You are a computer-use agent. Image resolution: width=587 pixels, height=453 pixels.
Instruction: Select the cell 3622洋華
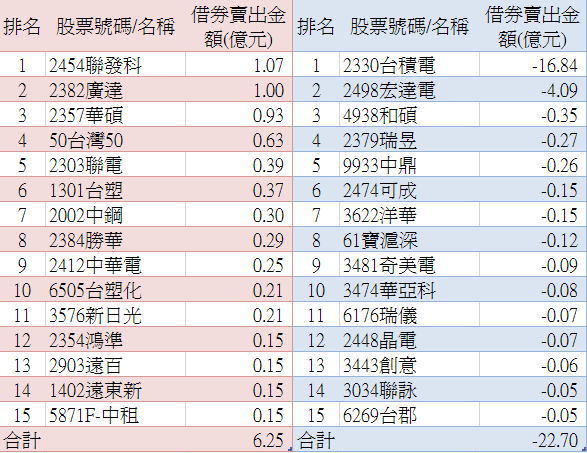coord(409,215)
